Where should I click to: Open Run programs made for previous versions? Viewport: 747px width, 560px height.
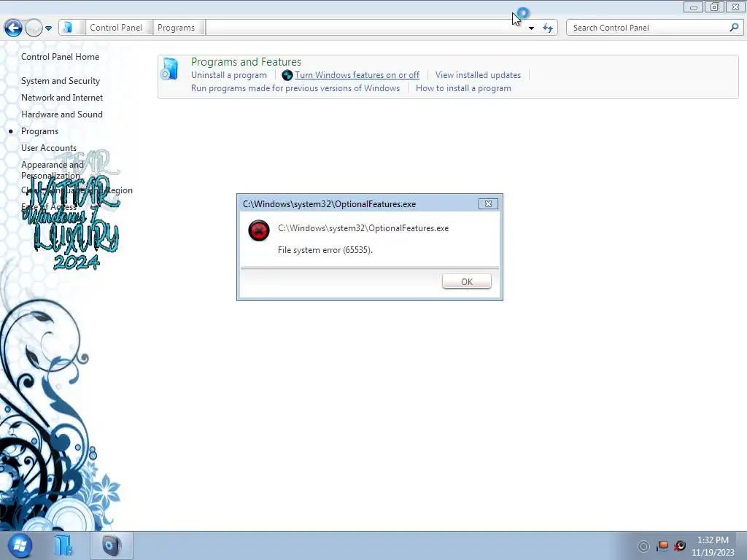(x=295, y=88)
